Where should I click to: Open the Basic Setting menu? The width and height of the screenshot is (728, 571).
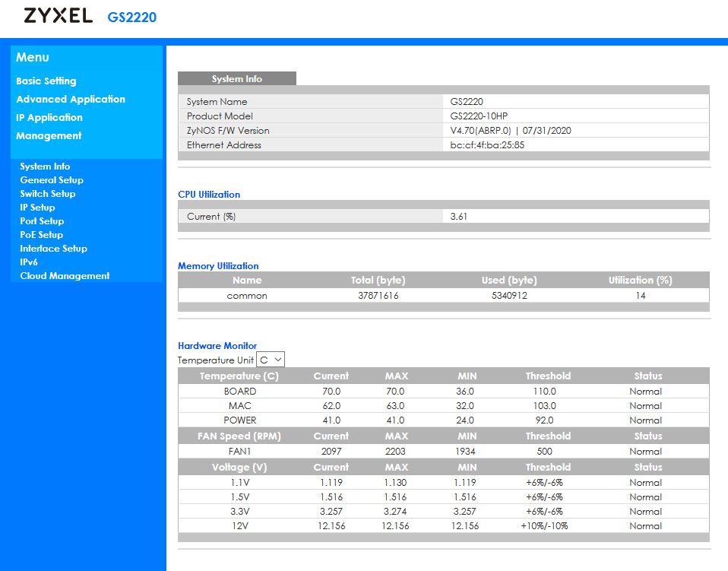pos(46,81)
